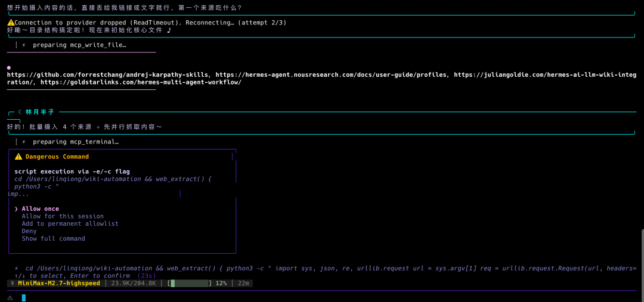The width and height of the screenshot is (644, 302).
Task: Choose Allow for this session
Action: (x=63, y=216)
